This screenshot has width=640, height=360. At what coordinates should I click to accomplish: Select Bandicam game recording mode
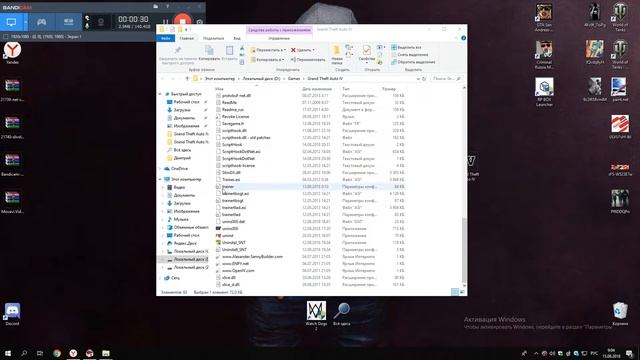tap(42, 22)
